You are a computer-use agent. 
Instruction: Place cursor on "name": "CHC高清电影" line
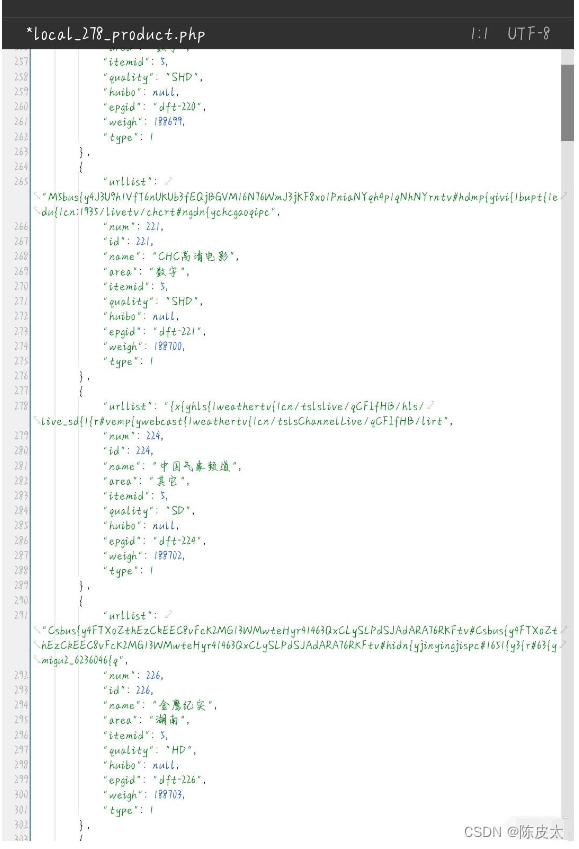click(x=171, y=256)
